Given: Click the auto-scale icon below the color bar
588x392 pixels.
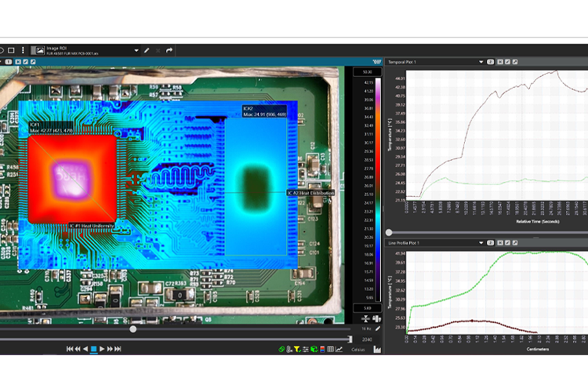Looking at the screenshot, I should 365,319.
